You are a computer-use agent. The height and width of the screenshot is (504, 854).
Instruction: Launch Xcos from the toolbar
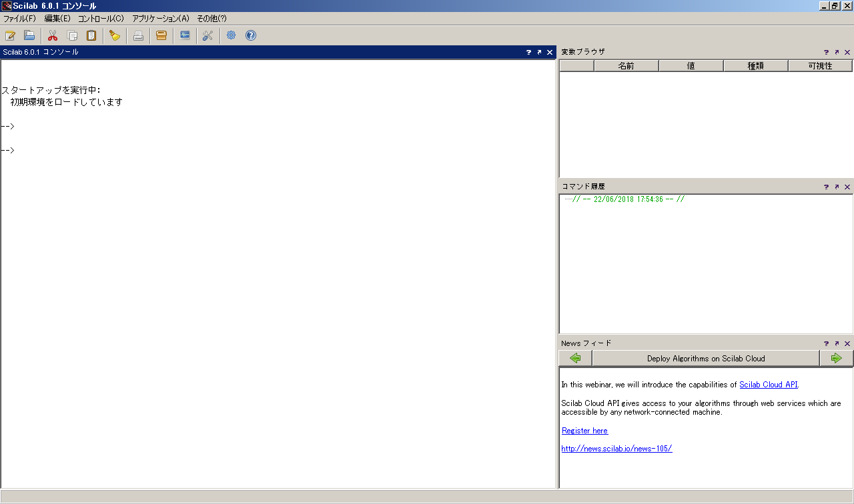click(x=185, y=35)
